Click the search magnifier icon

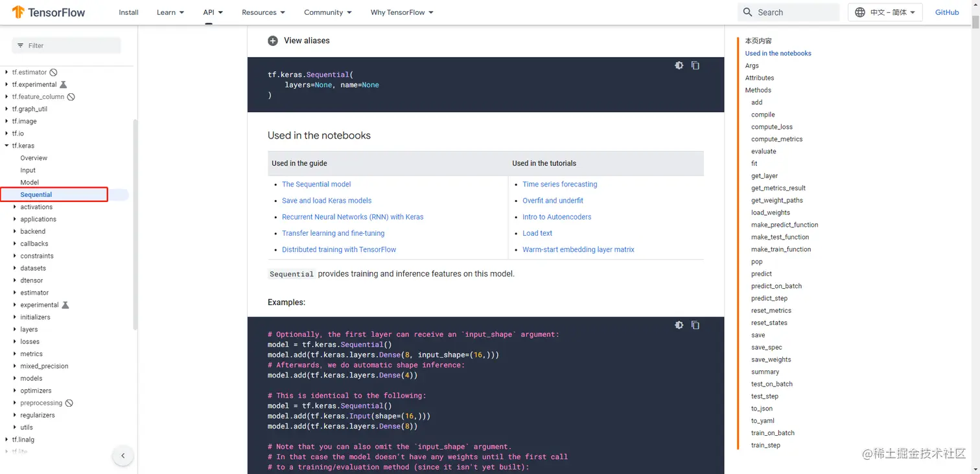(748, 12)
